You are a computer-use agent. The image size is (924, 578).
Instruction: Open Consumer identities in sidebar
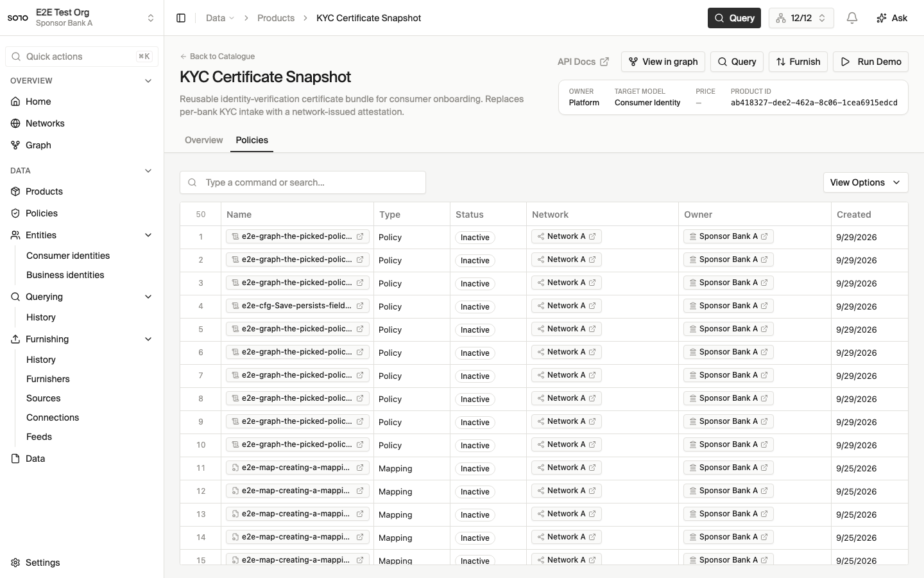[x=68, y=256]
